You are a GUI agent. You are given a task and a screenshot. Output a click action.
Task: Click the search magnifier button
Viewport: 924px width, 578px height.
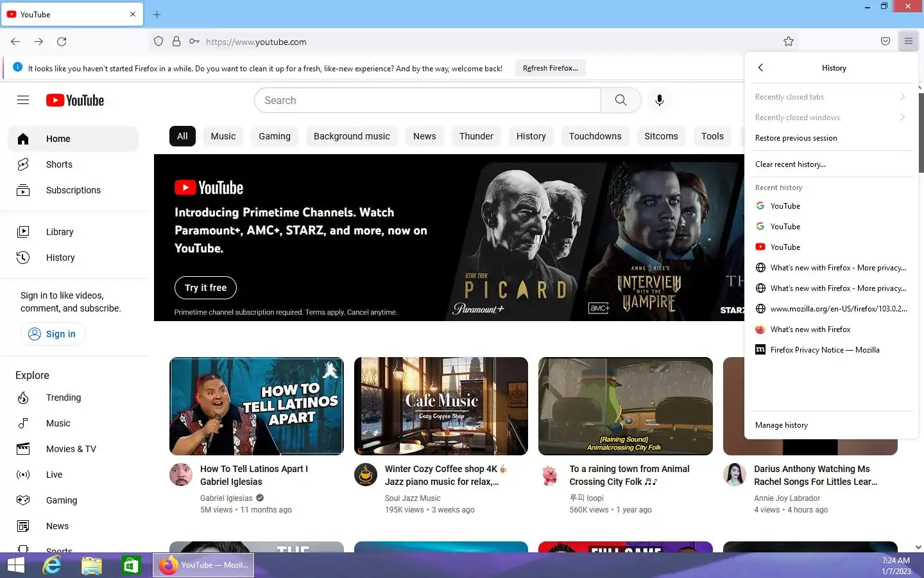click(x=620, y=100)
